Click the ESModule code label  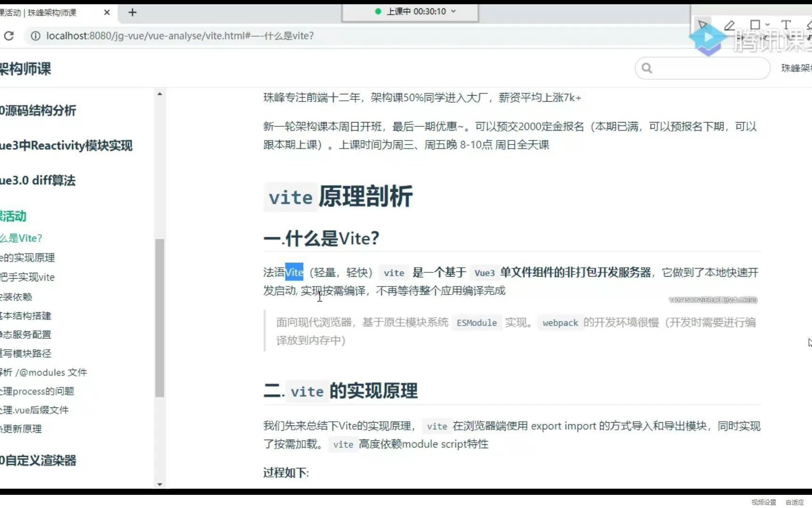[477, 323]
